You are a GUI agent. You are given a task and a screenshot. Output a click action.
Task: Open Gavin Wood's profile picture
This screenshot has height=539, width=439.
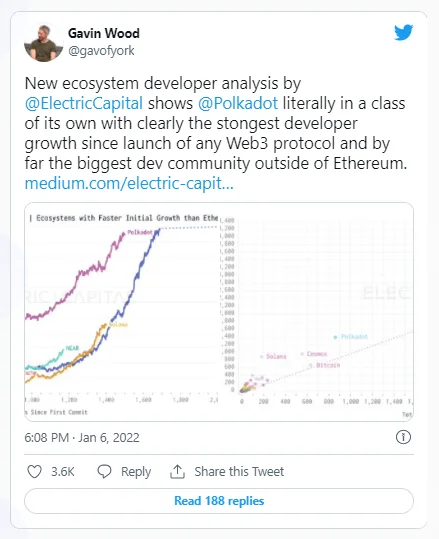(44, 43)
